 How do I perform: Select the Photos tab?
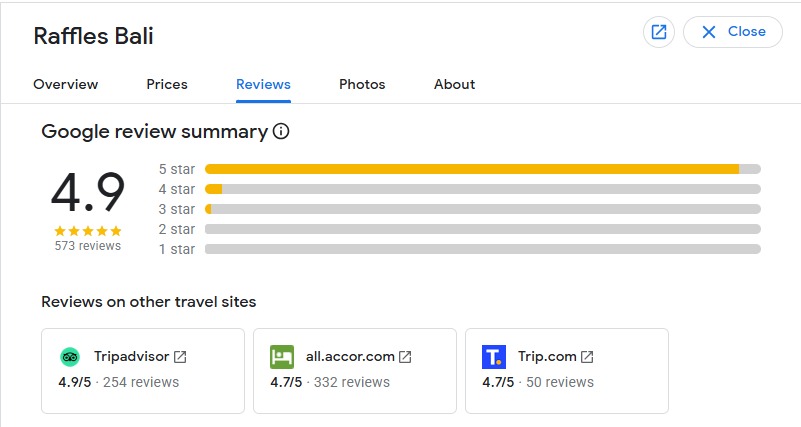point(362,84)
